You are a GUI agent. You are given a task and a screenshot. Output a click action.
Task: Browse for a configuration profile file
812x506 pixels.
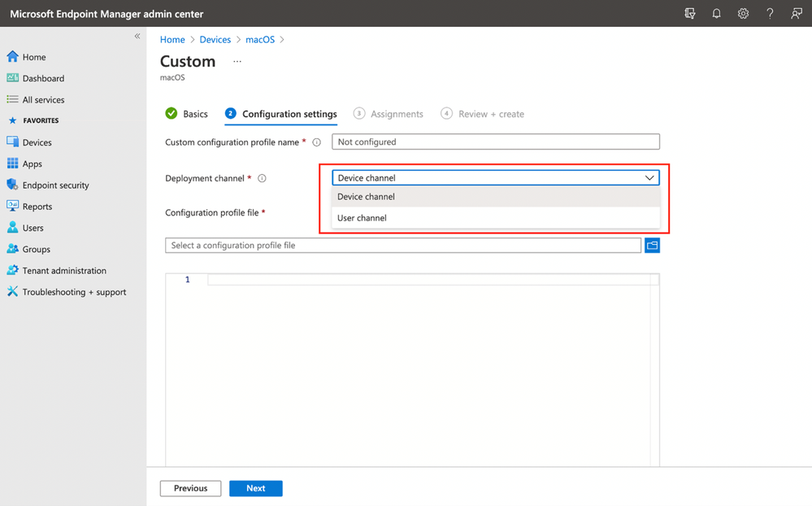click(652, 245)
